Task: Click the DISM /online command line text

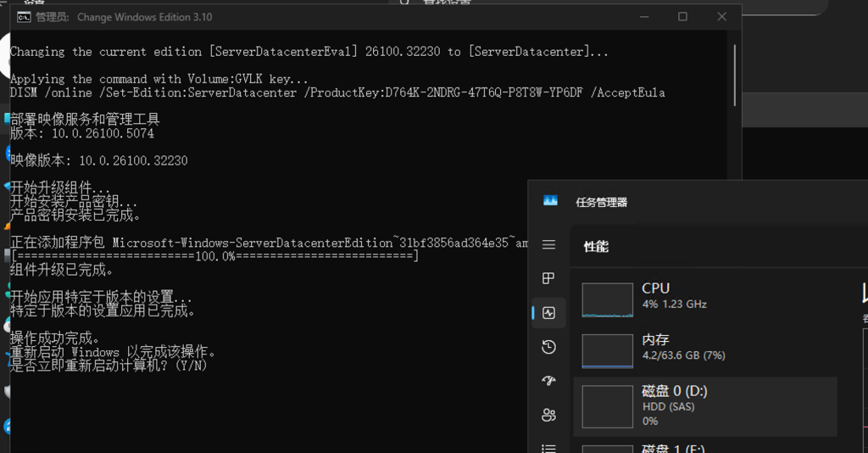Action: [337, 92]
